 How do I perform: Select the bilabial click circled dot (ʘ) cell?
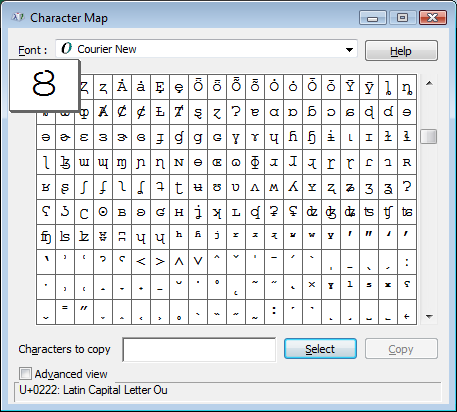click(x=103, y=212)
